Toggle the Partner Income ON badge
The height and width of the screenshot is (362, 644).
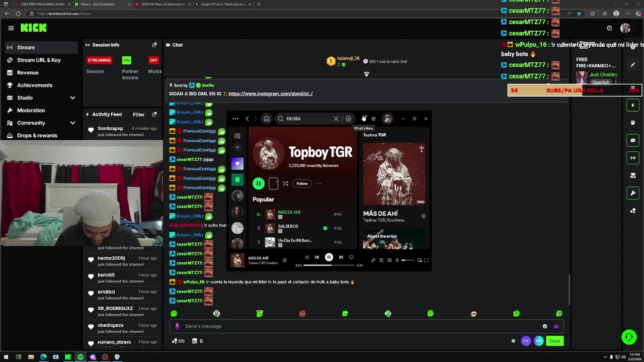point(126,60)
